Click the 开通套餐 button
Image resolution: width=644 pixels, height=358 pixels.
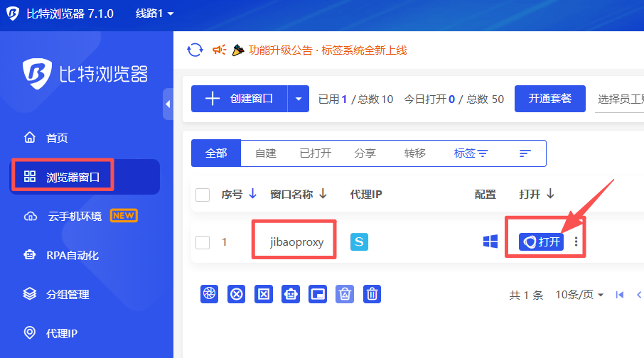(x=550, y=99)
